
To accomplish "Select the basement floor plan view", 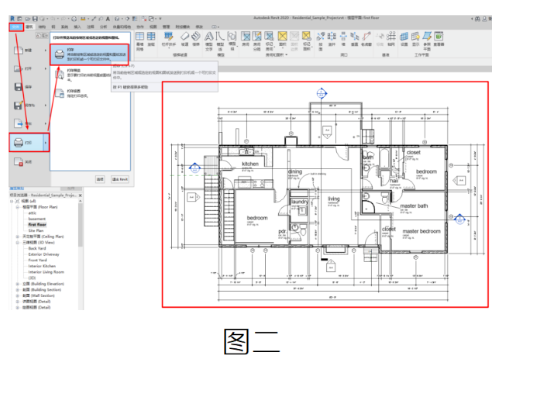I will (37, 219).
